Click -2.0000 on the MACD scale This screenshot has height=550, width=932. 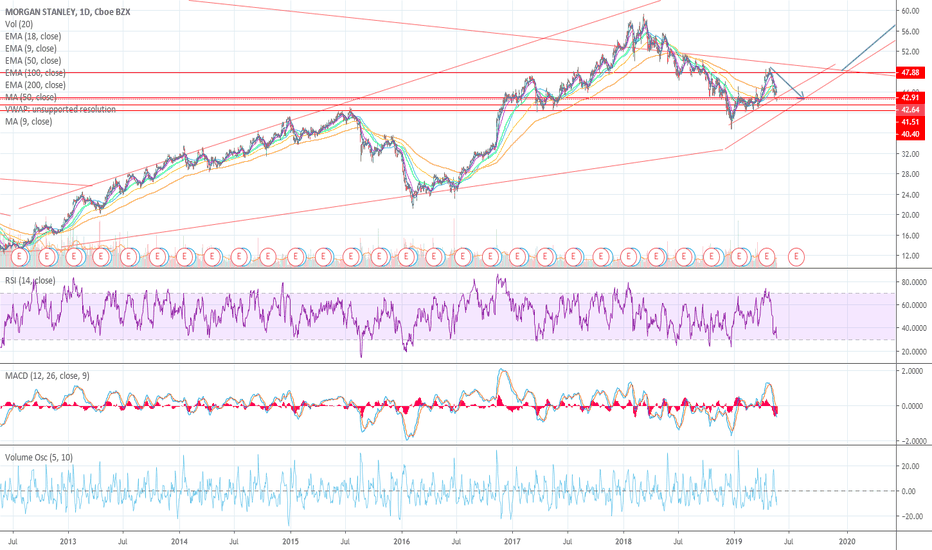[911, 441]
